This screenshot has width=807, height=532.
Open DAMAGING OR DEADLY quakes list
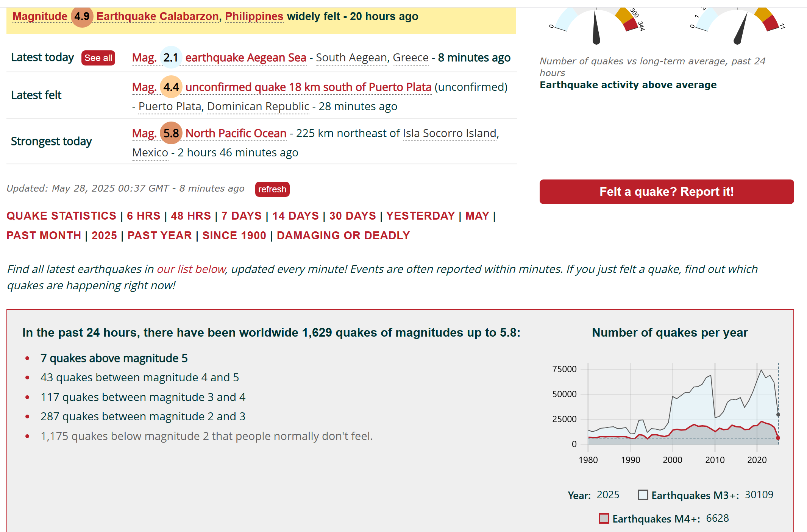[x=343, y=236]
